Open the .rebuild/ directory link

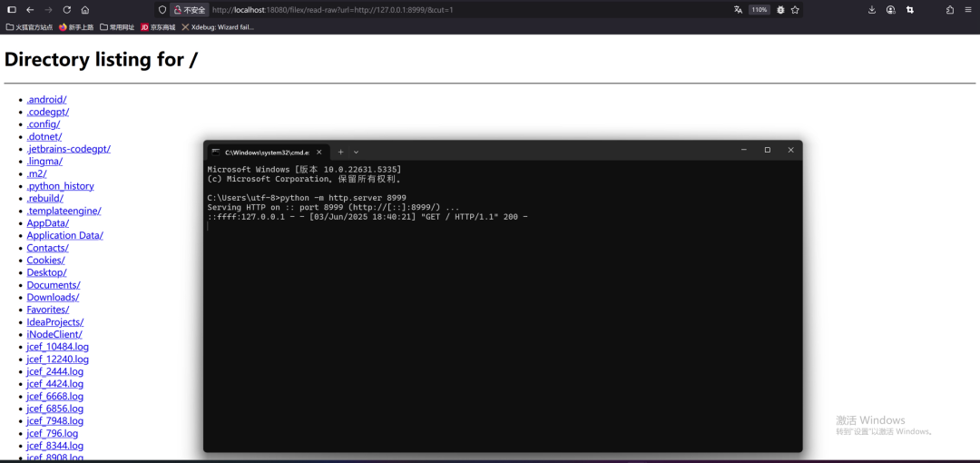[44, 198]
